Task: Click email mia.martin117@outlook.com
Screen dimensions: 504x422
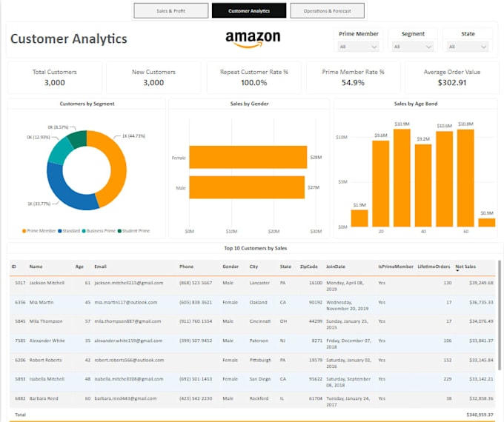Action: 126,302
